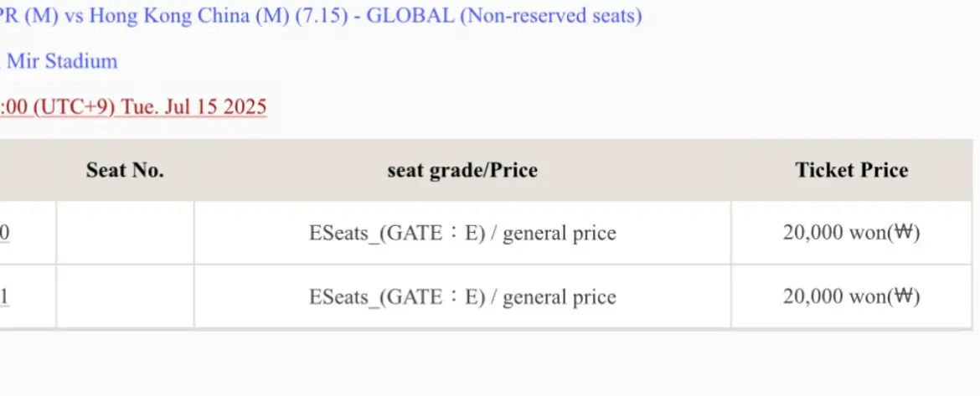The image size is (980, 396).
Task: Select the Seat No. column header
Action: [x=125, y=170]
